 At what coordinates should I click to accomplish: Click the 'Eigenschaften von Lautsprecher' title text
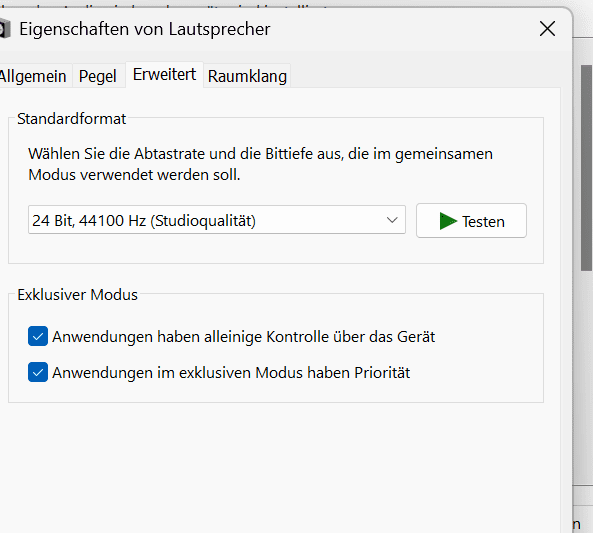click(x=145, y=29)
